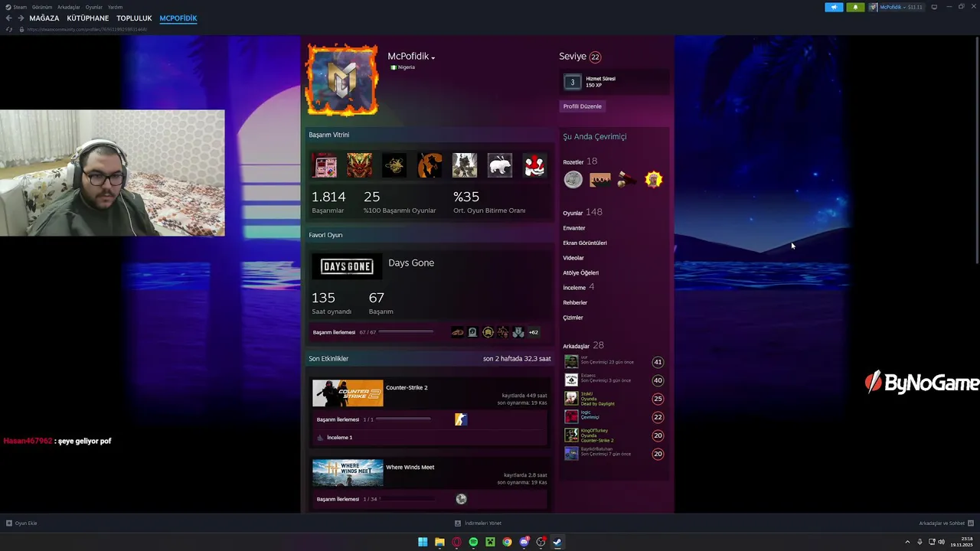This screenshot has height=551, width=980.
Task: Switch to the KÜTÜPHANE tab
Action: click(88, 18)
